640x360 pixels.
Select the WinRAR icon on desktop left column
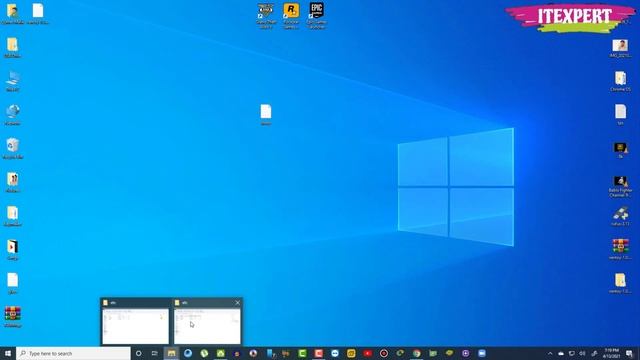tap(13, 317)
